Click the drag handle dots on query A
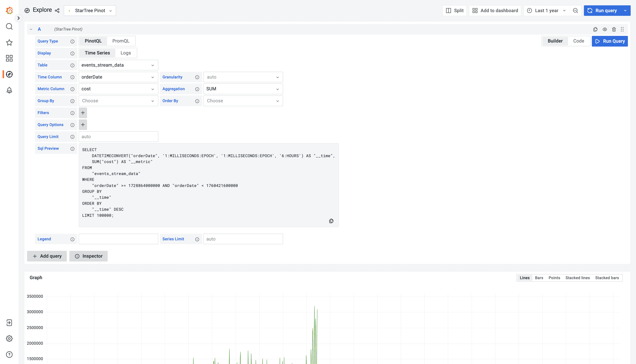This screenshot has width=636, height=364. (622, 29)
